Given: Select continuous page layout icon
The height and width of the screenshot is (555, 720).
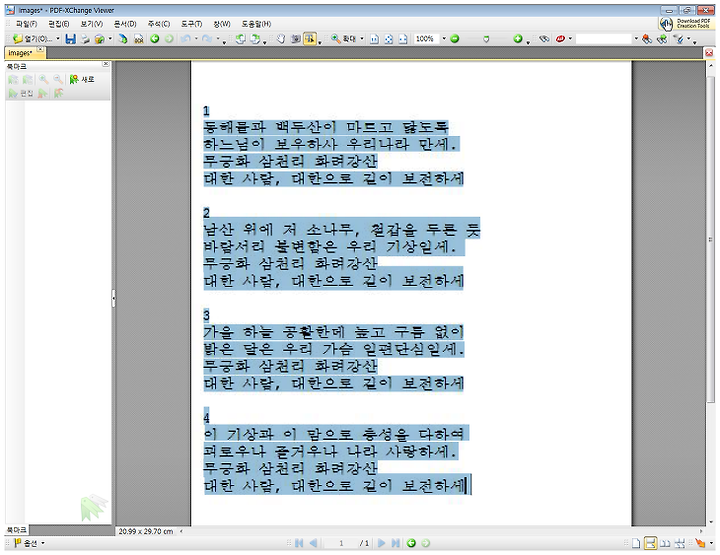Looking at the screenshot, I should click(x=650, y=544).
